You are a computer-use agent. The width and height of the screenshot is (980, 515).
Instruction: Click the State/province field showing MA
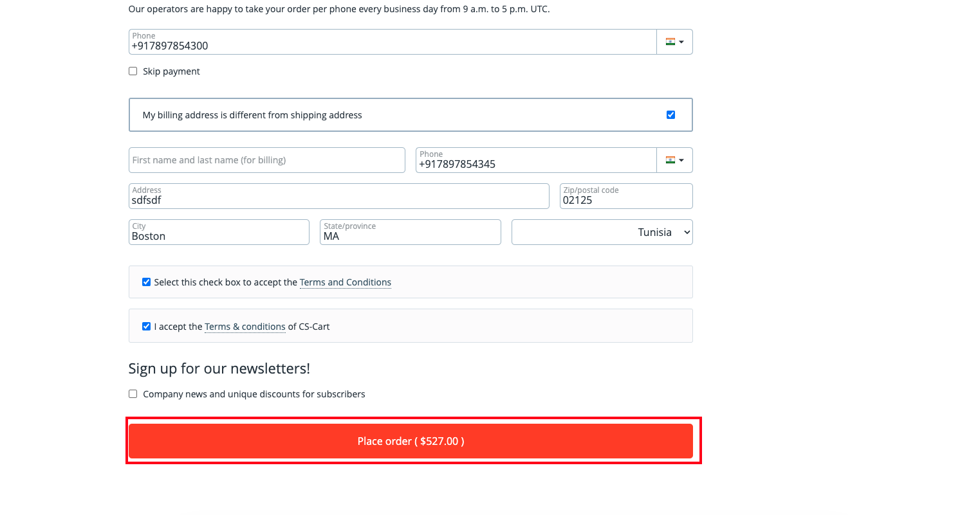click(411, 232)
